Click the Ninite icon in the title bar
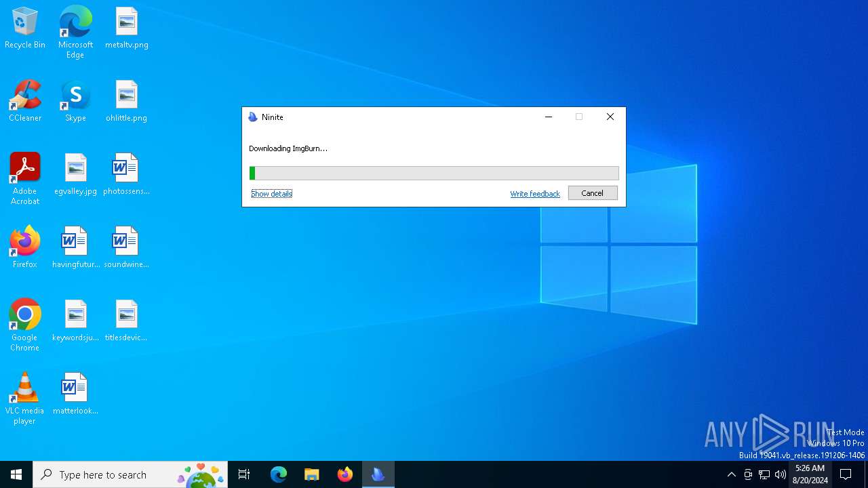Viewport: 868px width, 488px height. point(253,117)
